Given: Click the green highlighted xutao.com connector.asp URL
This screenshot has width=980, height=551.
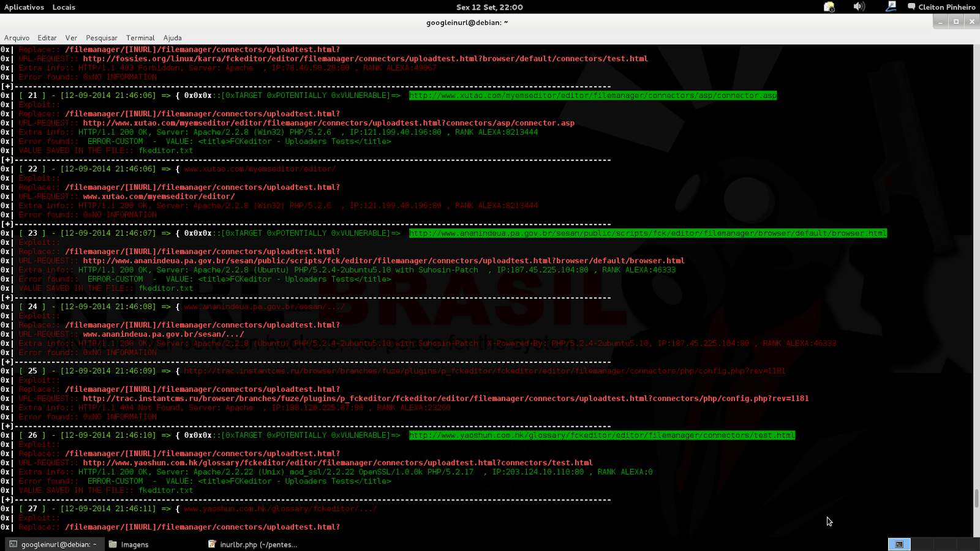Looking at the screenshot, I should 593,96.
